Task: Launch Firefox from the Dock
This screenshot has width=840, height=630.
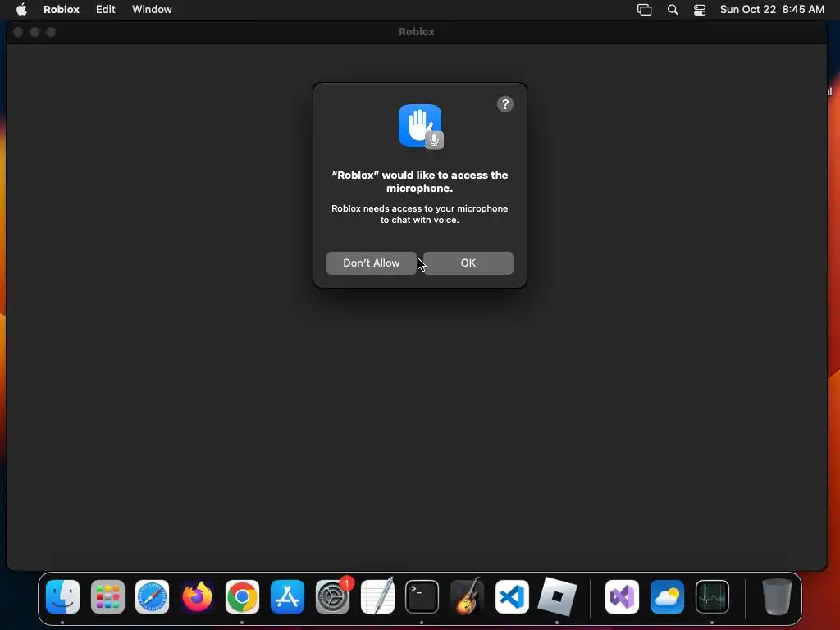Action: pos(197,597)
